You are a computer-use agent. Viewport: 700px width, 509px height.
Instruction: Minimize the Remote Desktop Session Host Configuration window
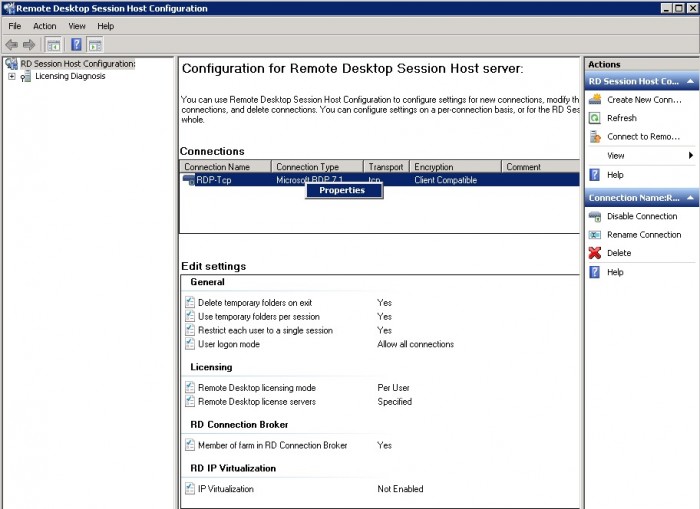coord(666,8)
